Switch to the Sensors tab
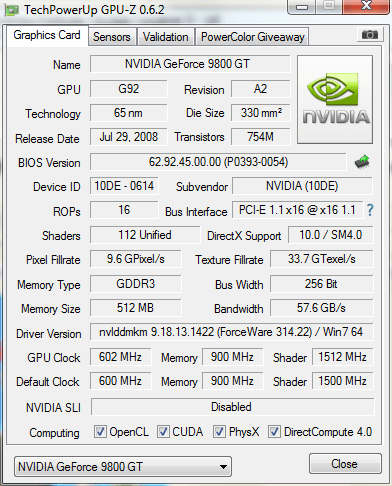 click(x=112, y=37)
